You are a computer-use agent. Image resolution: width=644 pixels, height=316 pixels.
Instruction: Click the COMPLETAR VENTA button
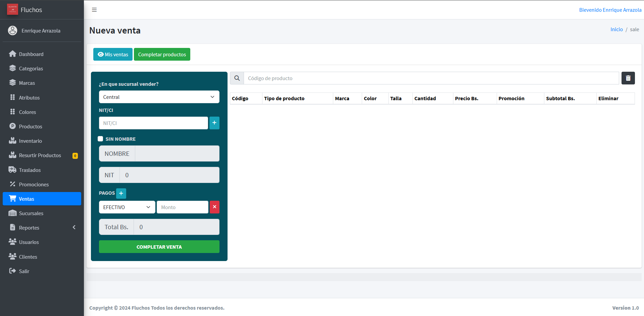[x=159, y=247]
